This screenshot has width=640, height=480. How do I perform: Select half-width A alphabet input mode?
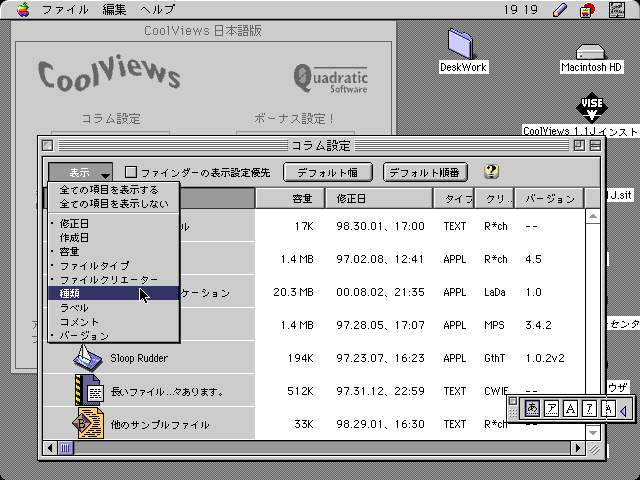click(608, 408)
